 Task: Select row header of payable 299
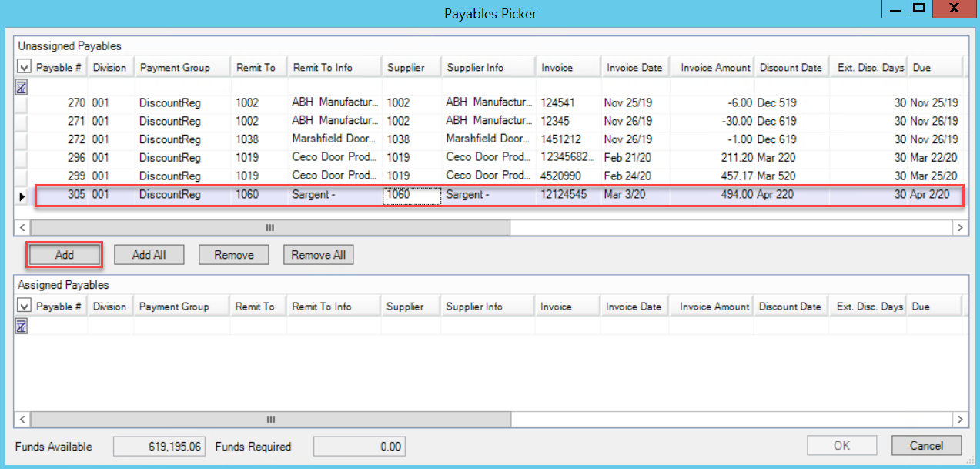pos(22,176)
